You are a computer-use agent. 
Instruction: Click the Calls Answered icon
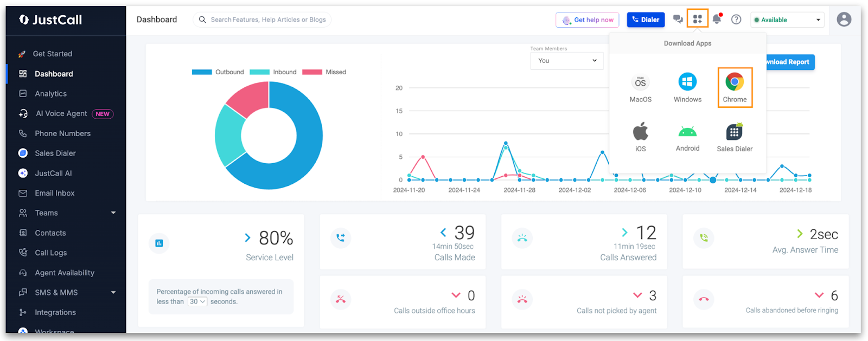522,237
